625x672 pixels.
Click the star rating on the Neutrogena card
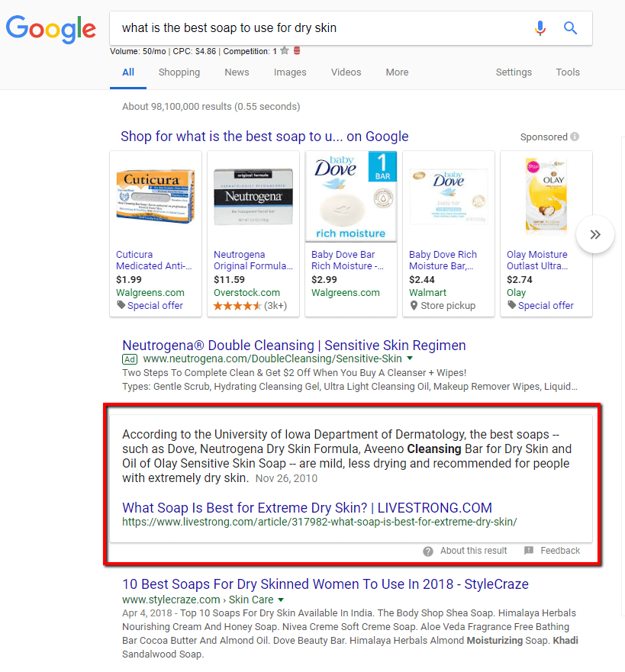237,306
